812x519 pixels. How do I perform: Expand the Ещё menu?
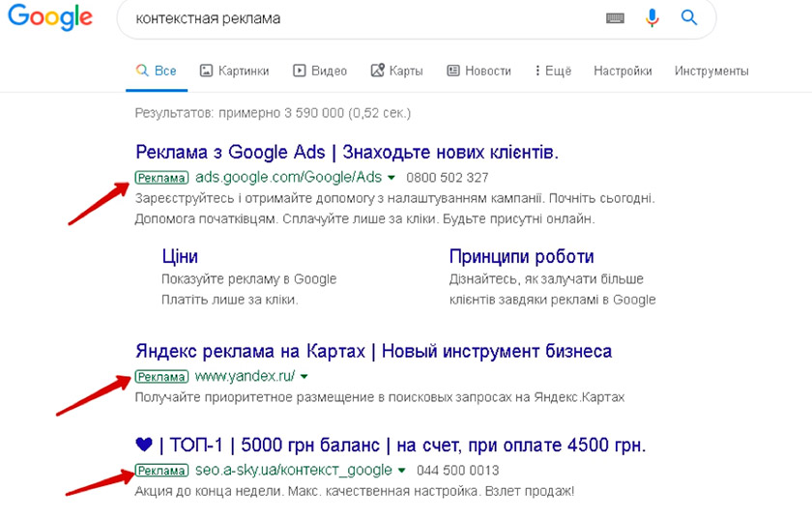(x=553, y=71)
